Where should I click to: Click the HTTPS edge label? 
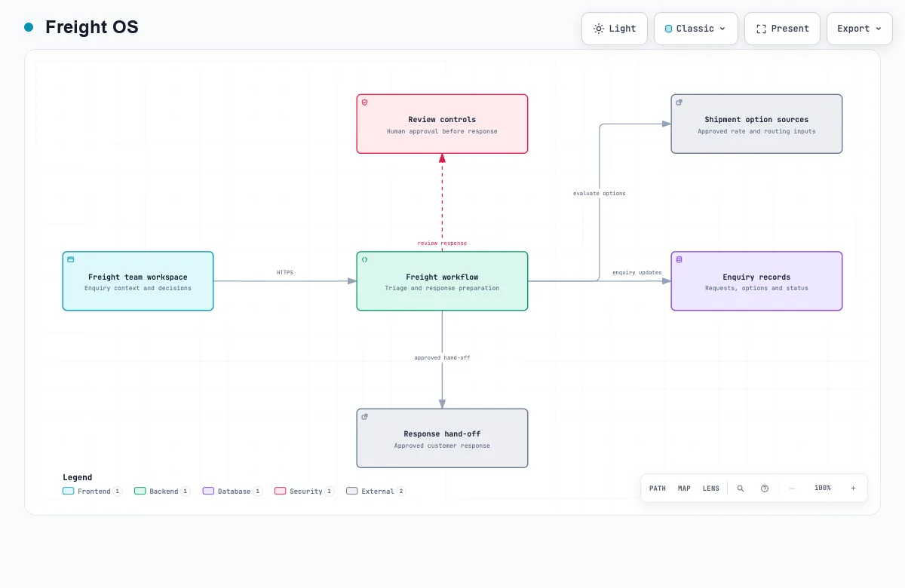tap(285, 272)
